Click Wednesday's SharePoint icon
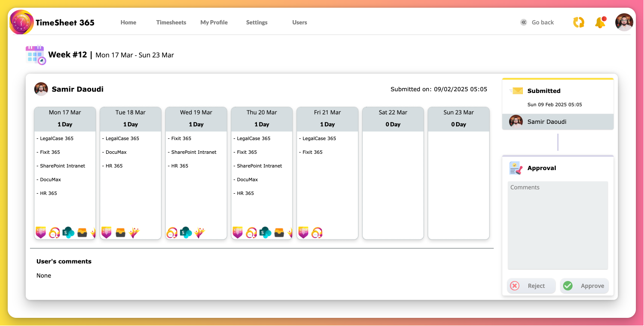Viewport: 644px width, 326px height. click(x=186, y=233)
